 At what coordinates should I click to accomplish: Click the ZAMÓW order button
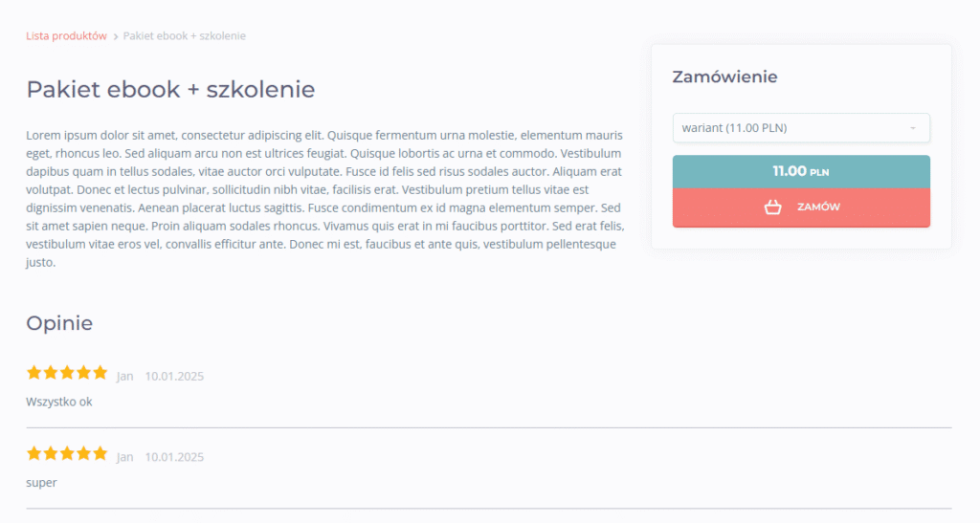801,207
